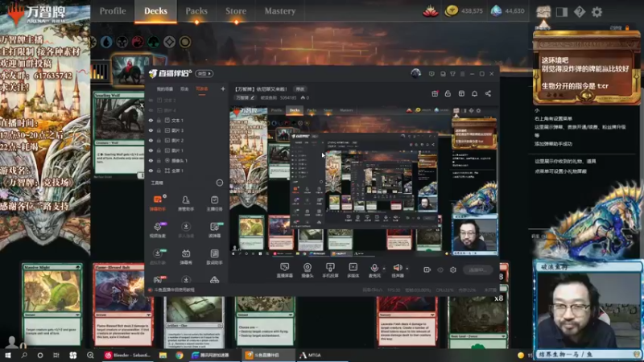The height and width of the screenshot is (362, 644).
Task: Open taskbar search magnifier
Action: pyautogui.click(x=24, y=355)
